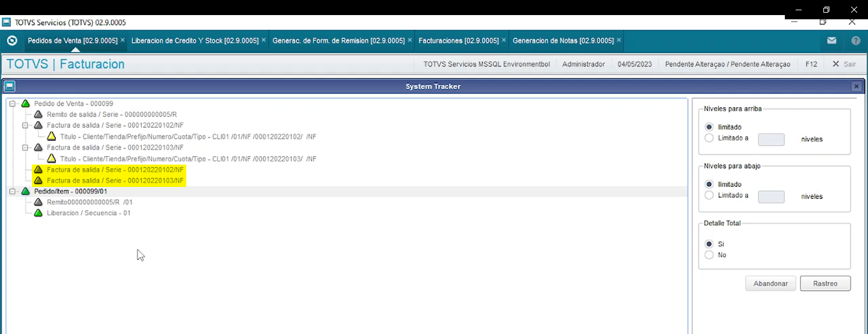
Task: Collapse the Pedido de Venta 000099 node
Action: pos(12,104)
